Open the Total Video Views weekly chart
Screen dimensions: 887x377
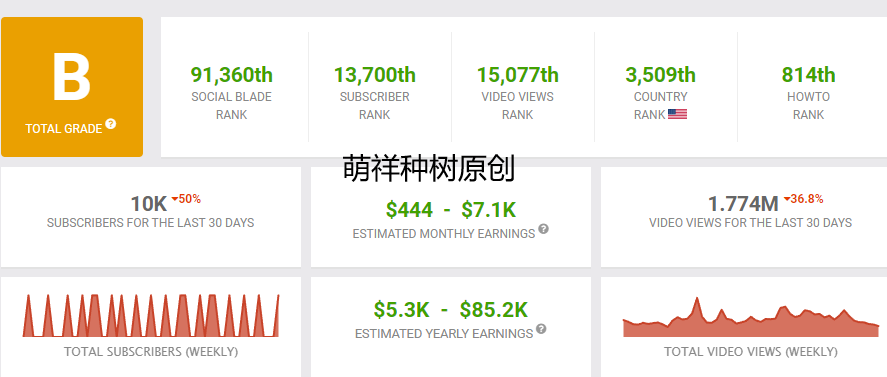click(x=751, y=317)
